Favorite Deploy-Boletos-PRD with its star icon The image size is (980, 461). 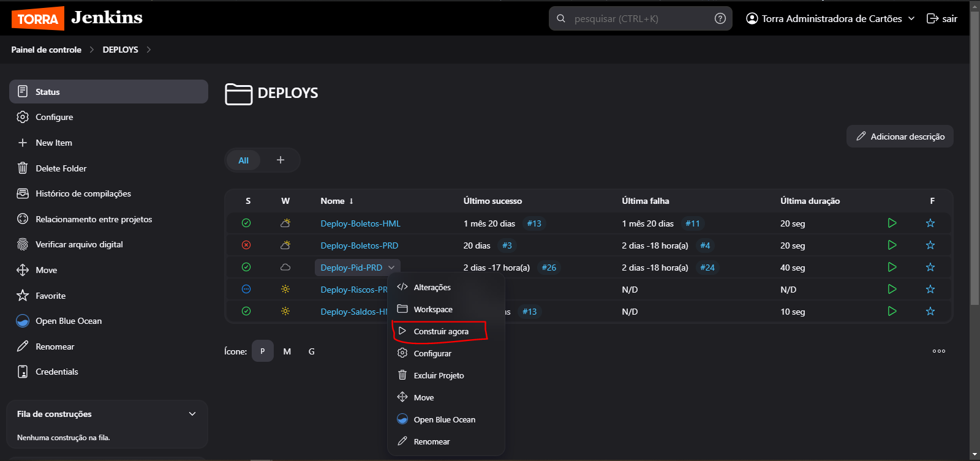click(x=930, y=245)
